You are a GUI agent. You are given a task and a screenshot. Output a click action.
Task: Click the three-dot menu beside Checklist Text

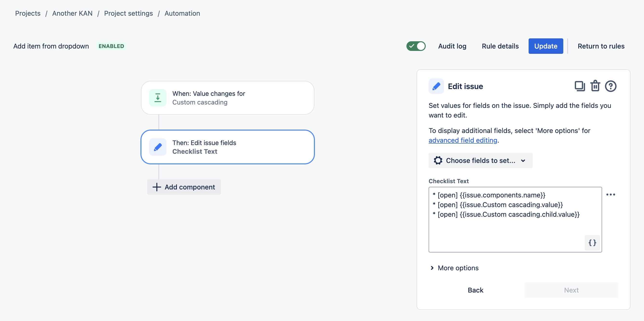point(611,195)
